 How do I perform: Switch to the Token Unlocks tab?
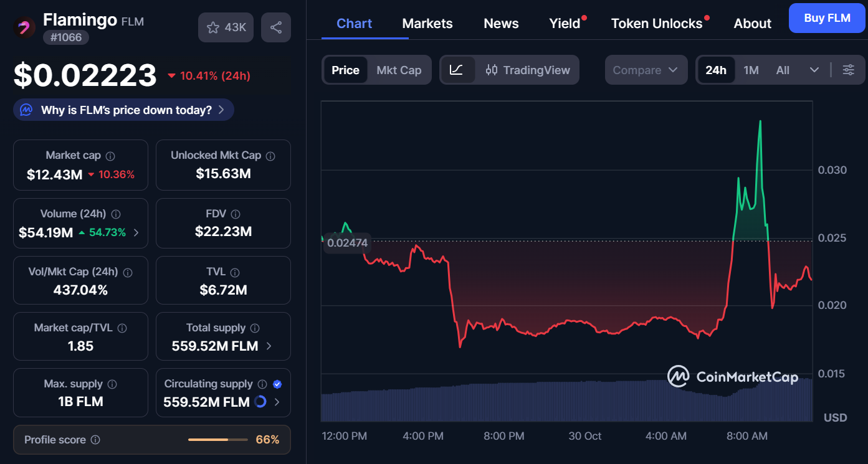pyautogui.click(x=657, y=24)
